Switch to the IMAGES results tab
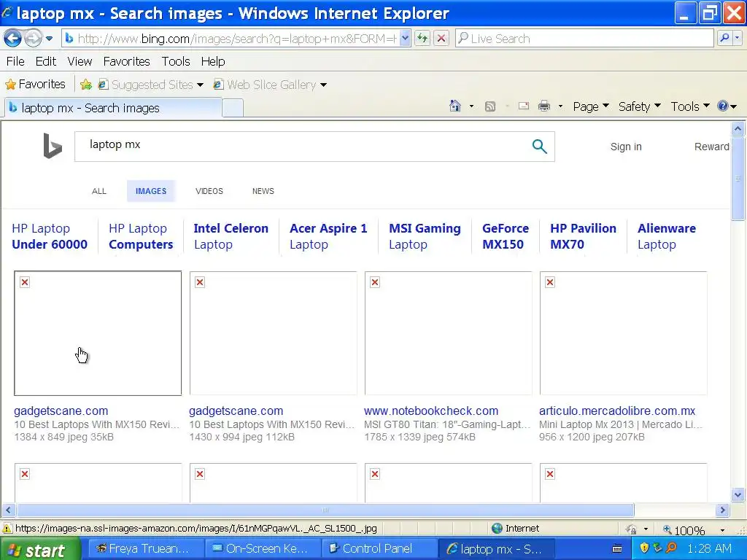 pyautogui.click(x=151, y=191)
